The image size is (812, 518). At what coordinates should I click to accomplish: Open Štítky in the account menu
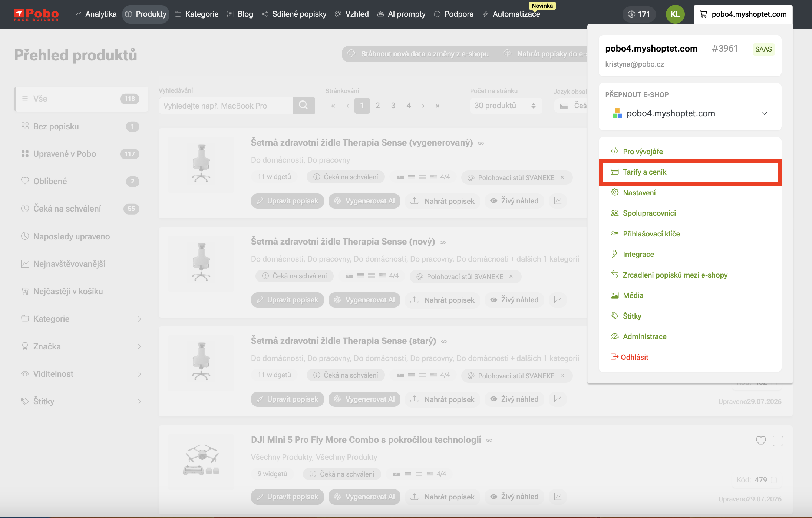pos(626,316)
